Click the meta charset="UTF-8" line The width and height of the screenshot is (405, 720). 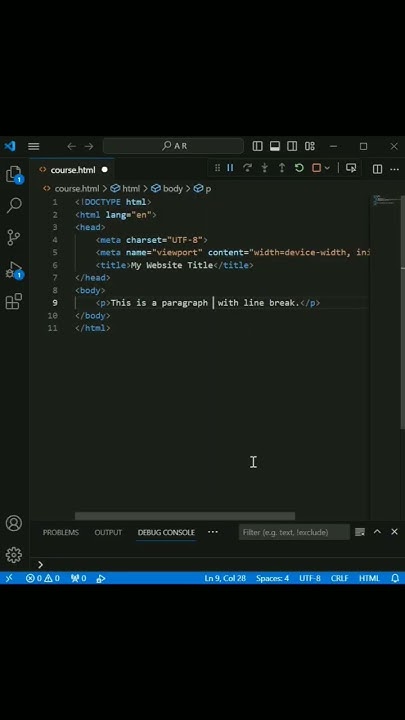click(152, 240)
